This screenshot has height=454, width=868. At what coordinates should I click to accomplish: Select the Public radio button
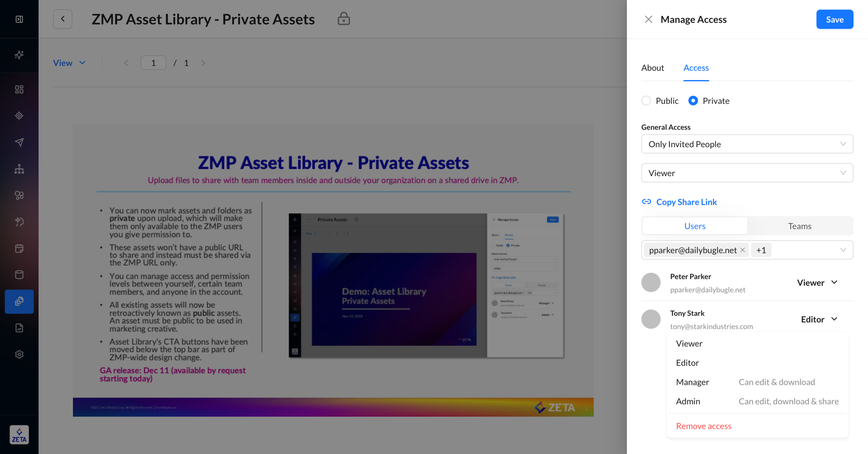tap(646, 101)
